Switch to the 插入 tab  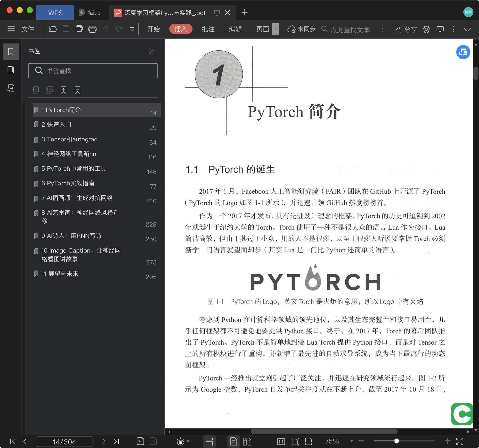tap(181, 29)
